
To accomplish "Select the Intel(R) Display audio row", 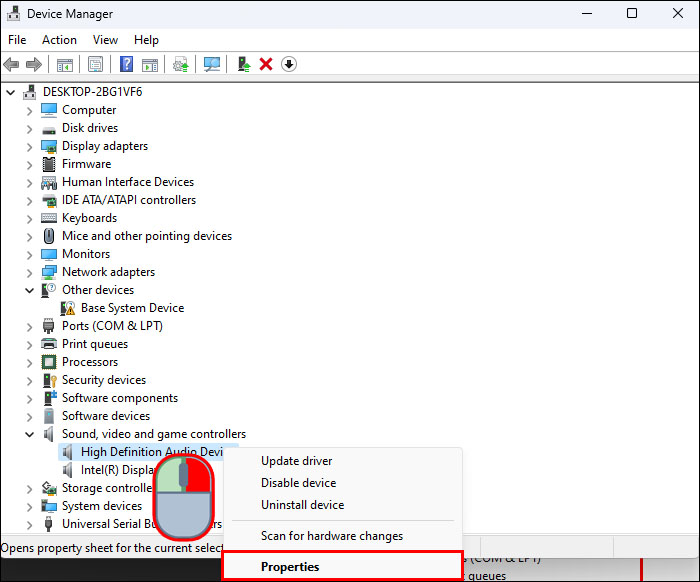I will (x=117, y=470).
